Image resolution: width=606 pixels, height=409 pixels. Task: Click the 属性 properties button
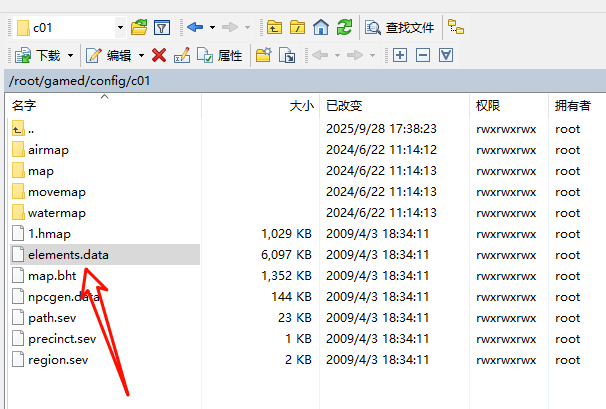tap(221, 56)
